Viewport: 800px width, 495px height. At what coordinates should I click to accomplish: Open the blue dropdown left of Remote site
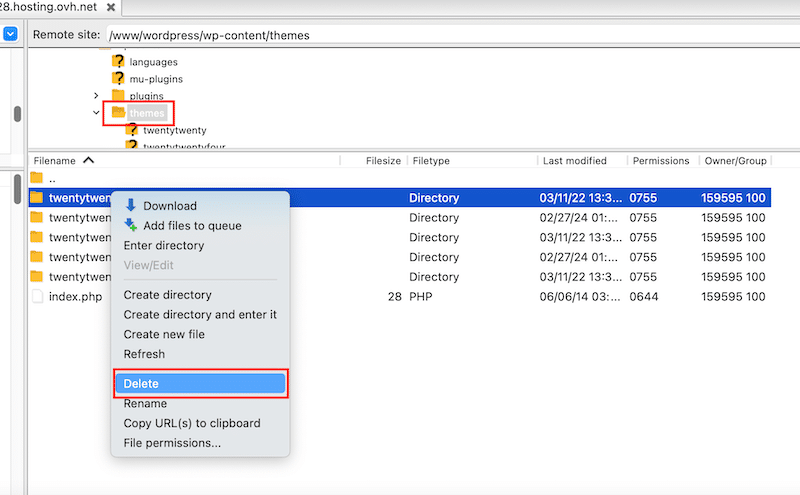[x=10, y=34]
